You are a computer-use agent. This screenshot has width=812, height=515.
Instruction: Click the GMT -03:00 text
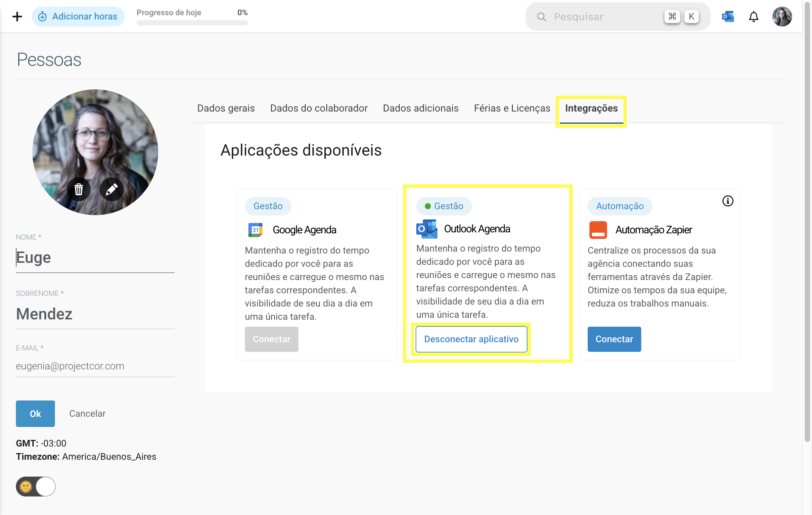tap(41, 443)
